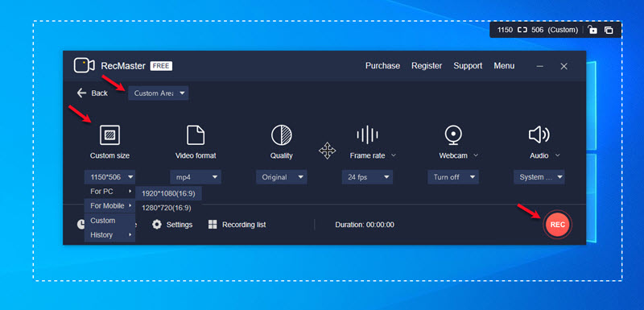This screenshot has width=644, height=310.
Task: Click the Webcam label
Action: [x=453, y=155]
